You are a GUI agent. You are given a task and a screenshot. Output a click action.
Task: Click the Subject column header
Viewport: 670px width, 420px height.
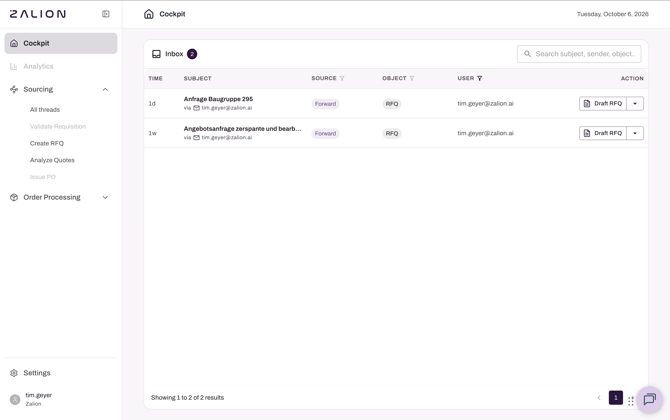pyautogui.click(x=197, y=79)
